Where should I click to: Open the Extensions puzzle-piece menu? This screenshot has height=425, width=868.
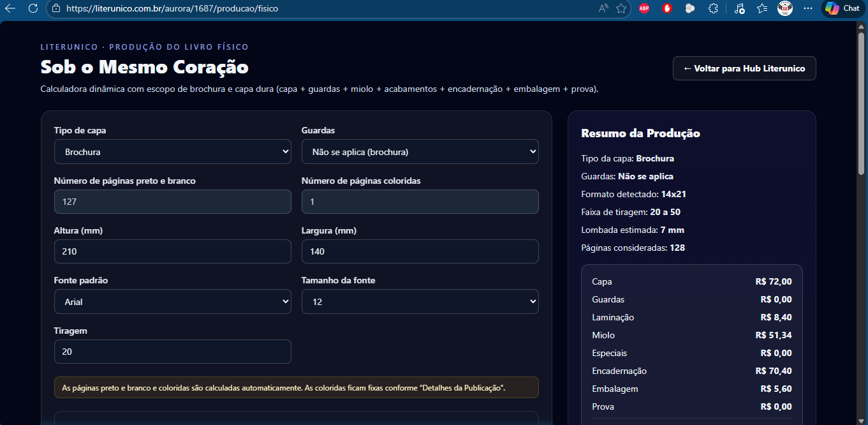[x=713, y=8]
